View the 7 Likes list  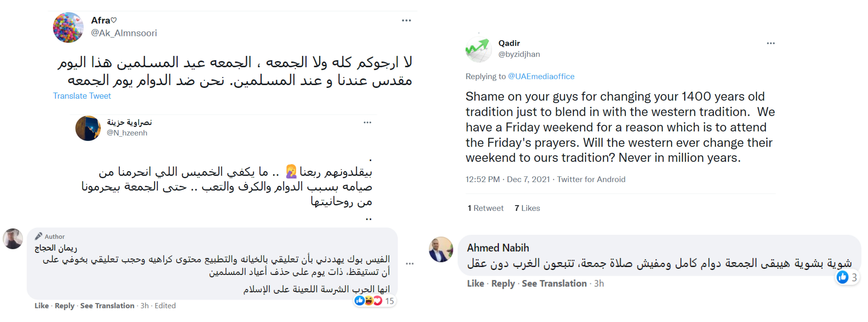pos(527,208)
